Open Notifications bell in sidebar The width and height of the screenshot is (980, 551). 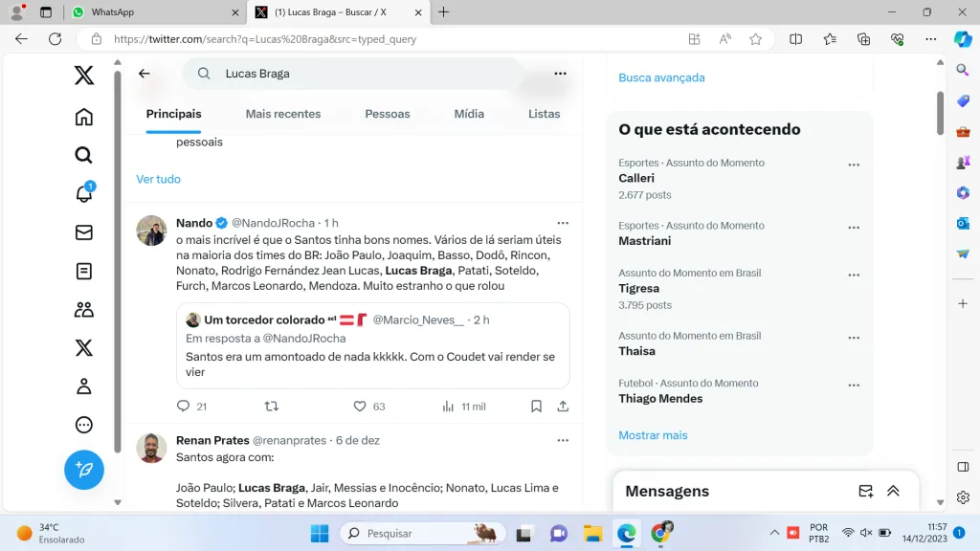(x=84, y=194)
